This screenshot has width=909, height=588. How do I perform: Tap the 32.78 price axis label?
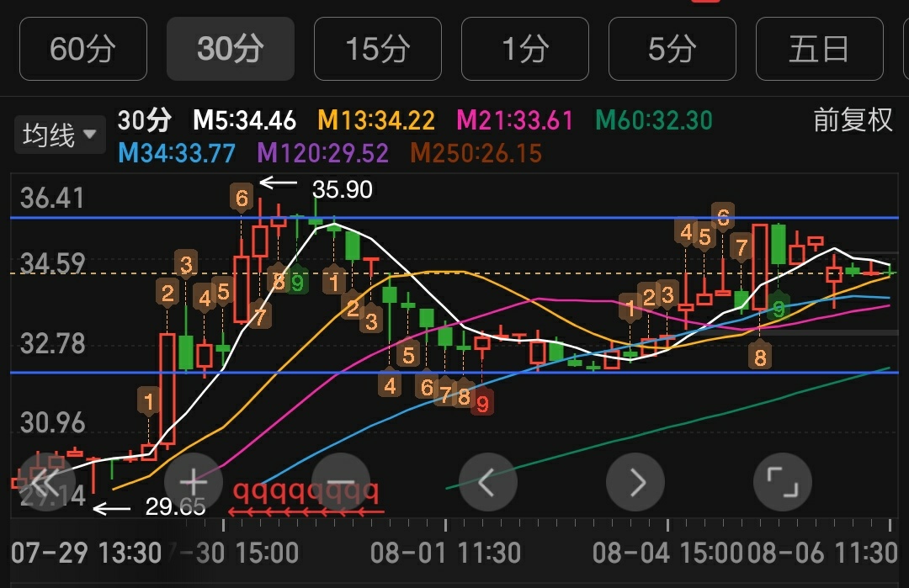click(x=52, y=343)
